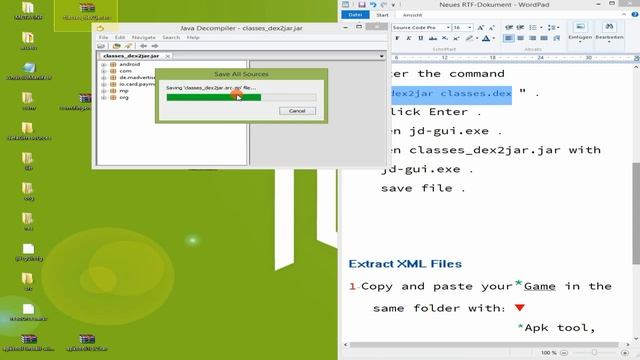
Task: Click the WordPad zoom slider
Action: click(594, 353)
